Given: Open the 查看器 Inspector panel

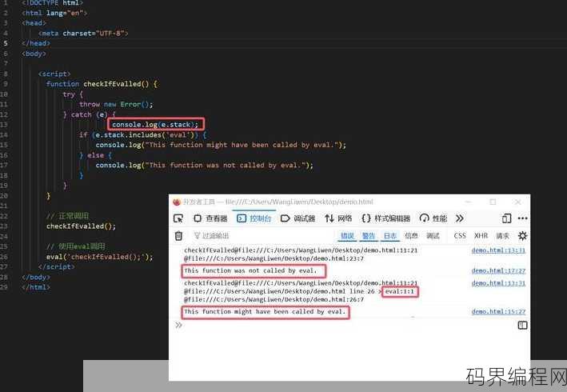Looking at the screenshot, I should tap(211, 218).
